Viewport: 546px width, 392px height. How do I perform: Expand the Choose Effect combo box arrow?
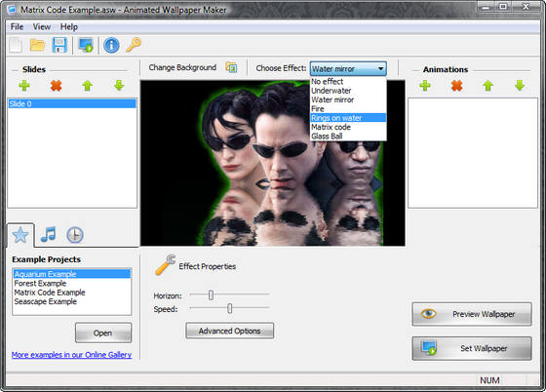(381, 68)
